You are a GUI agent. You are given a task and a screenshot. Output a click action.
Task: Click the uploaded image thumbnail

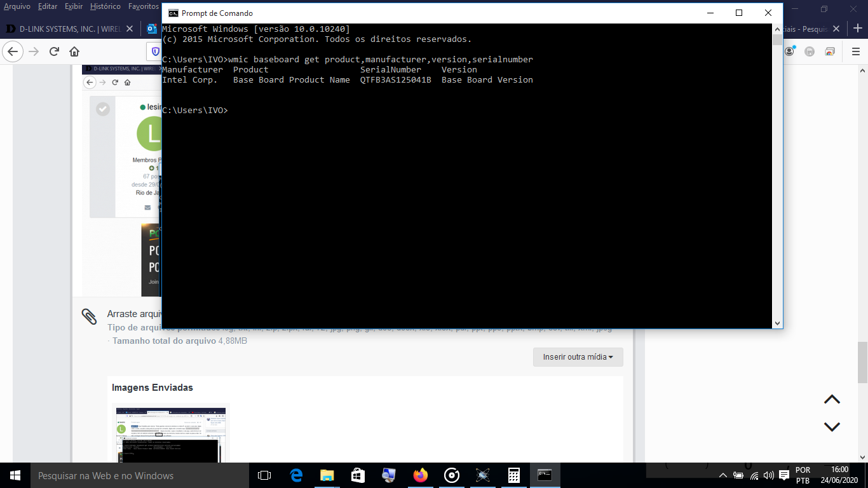(x=171, y=435)
